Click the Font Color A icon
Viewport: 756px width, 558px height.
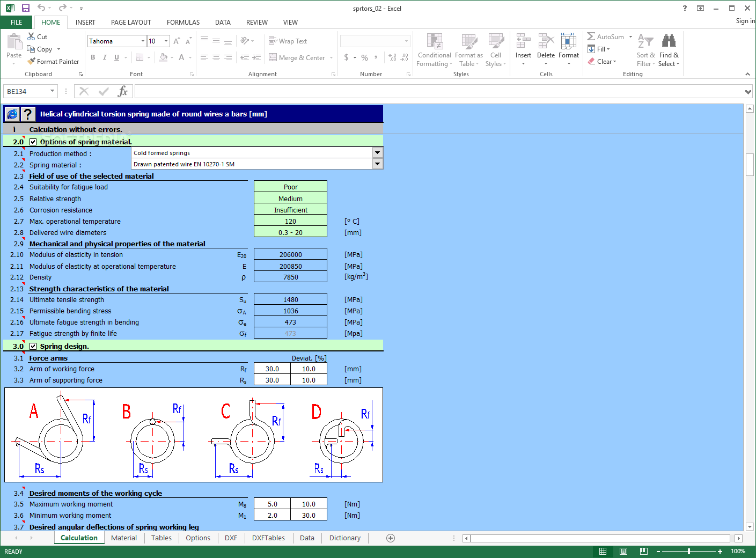click(x=181, y=57)
